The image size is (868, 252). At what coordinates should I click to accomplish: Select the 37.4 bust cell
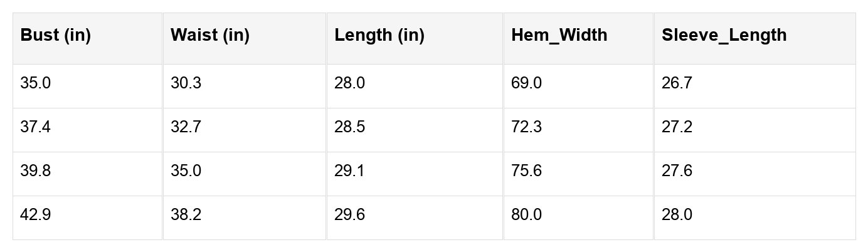[36, 127]
